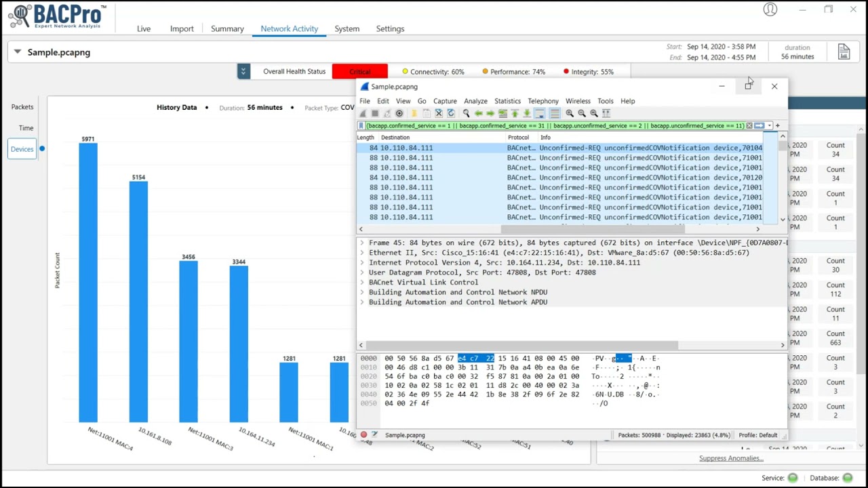Screen dimensions: 868x488
Task: Click the Suppress Anomalies link
Action: coord(731,458)
